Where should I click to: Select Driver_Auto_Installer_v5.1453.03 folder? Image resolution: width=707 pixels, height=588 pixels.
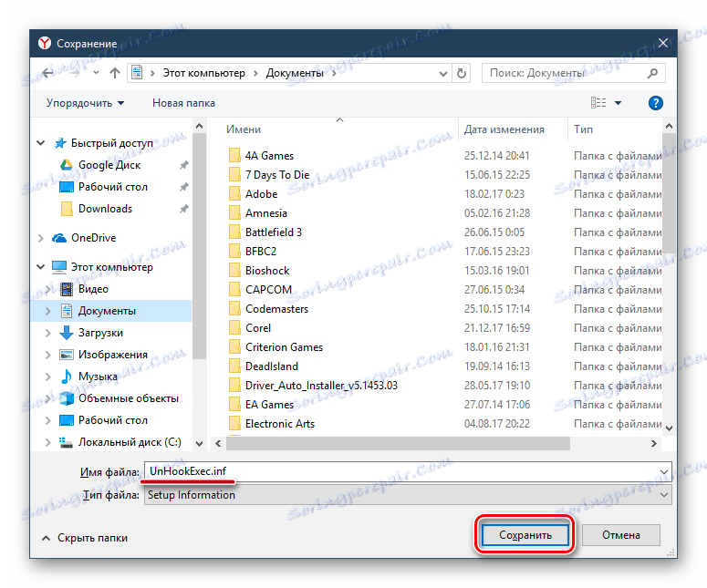click(321, 386)
